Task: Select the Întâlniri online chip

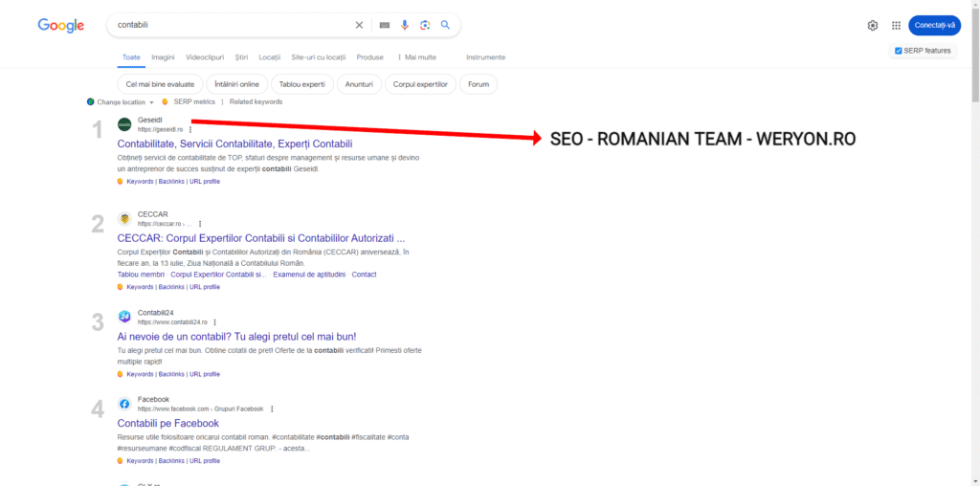Action: pos(237,84)
